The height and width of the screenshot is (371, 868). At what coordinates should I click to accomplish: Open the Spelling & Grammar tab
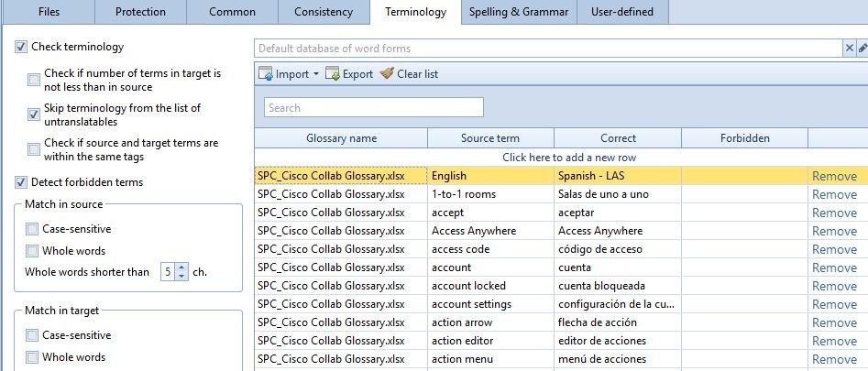tap(519, 12)
